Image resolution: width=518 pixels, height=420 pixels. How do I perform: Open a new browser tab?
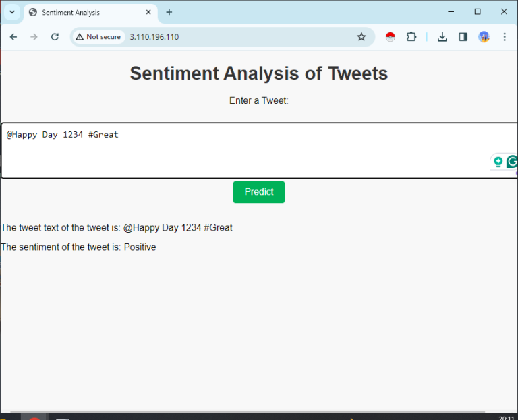(169, 12)
